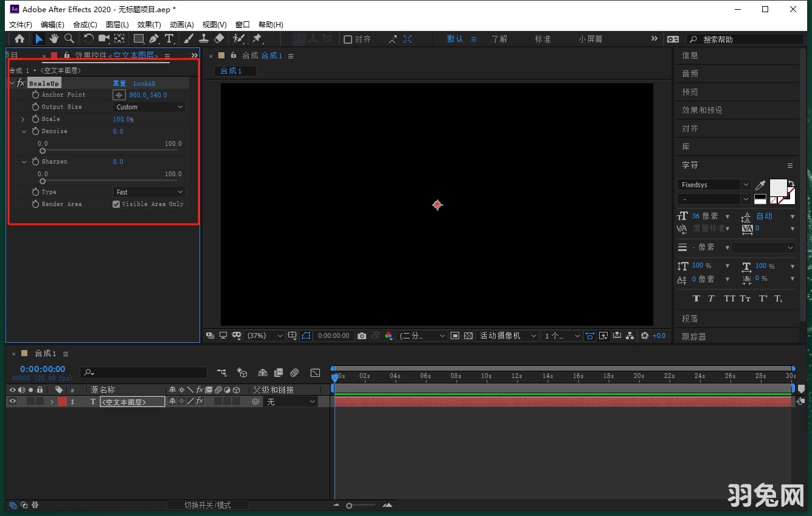812x516 pixels.
Task: Open the 动画(A) menu
Action: pos(181,25)
